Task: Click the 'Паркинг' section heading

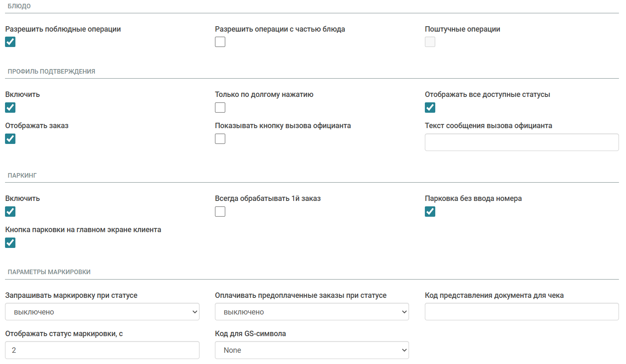Action: pos(22,176)
